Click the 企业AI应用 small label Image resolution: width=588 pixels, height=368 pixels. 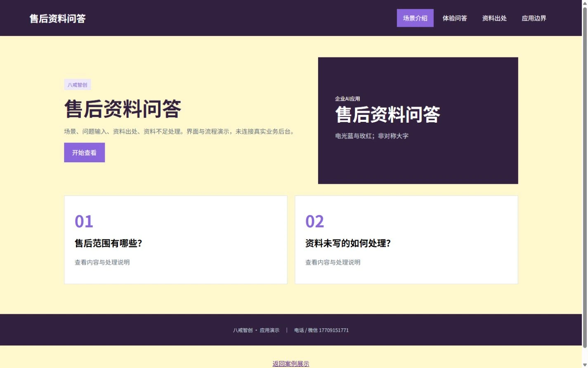pyautogui.click(x=347, y=99)
